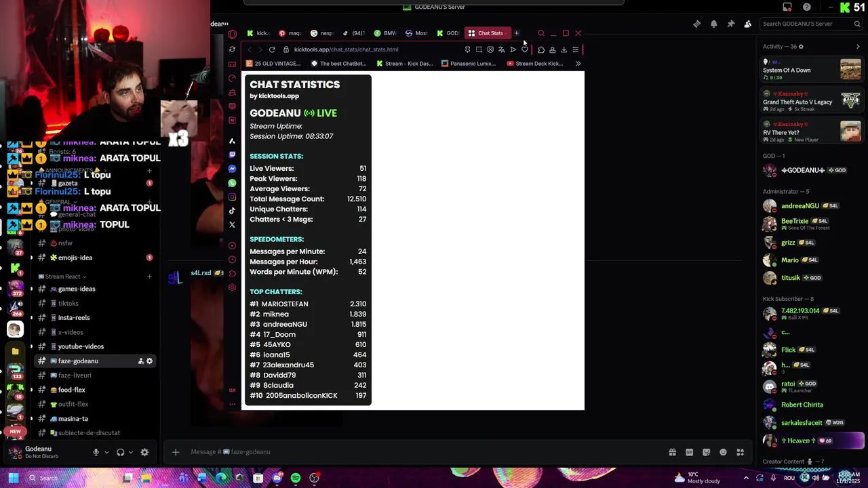This screenshot has height=488, width=868.
Task: Toggle Discord headphone deafen
Action: [120, 452]
